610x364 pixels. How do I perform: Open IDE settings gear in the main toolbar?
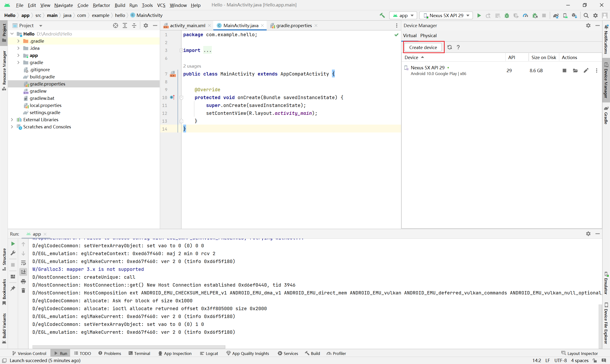pyautogui.click(x=595, y=15)
